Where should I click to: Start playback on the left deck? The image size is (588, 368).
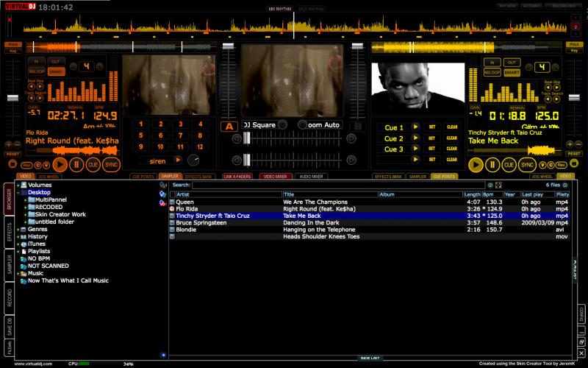60,164
